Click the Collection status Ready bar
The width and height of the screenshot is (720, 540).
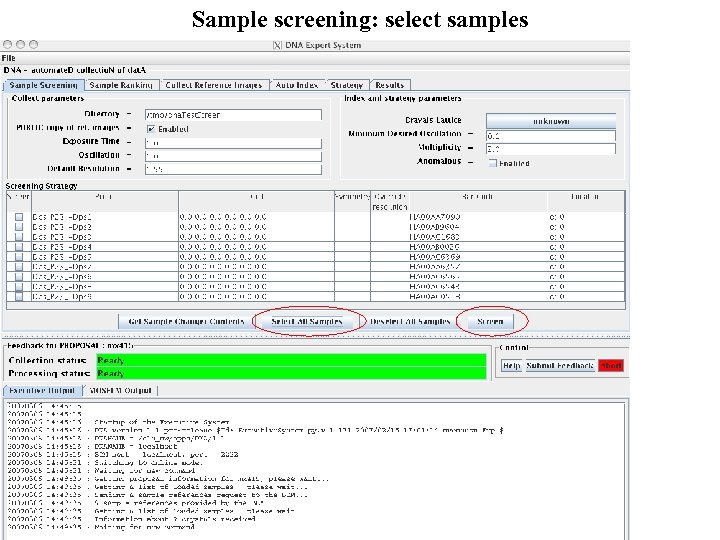click(x=291, y=360)
